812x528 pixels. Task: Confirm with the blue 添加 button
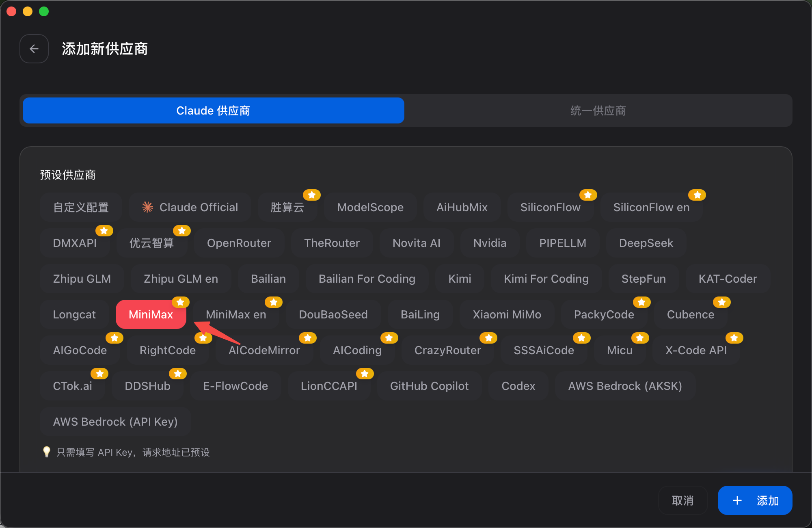coord(755,500)
